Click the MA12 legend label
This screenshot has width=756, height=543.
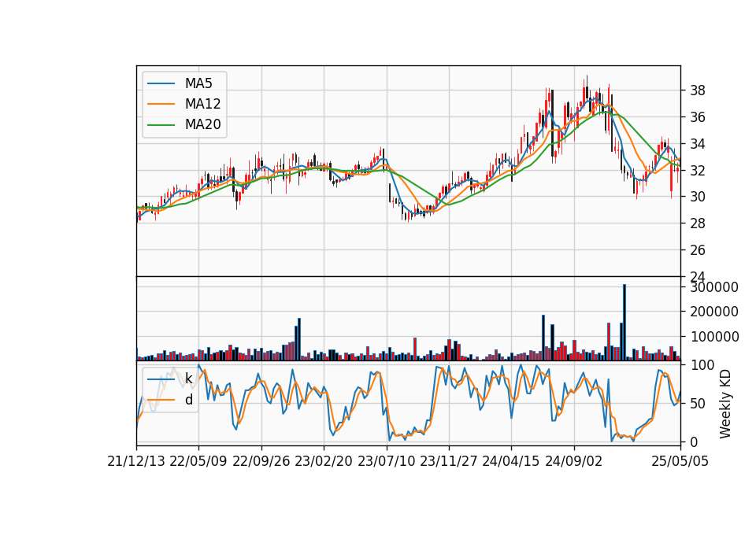coord(202,104)
